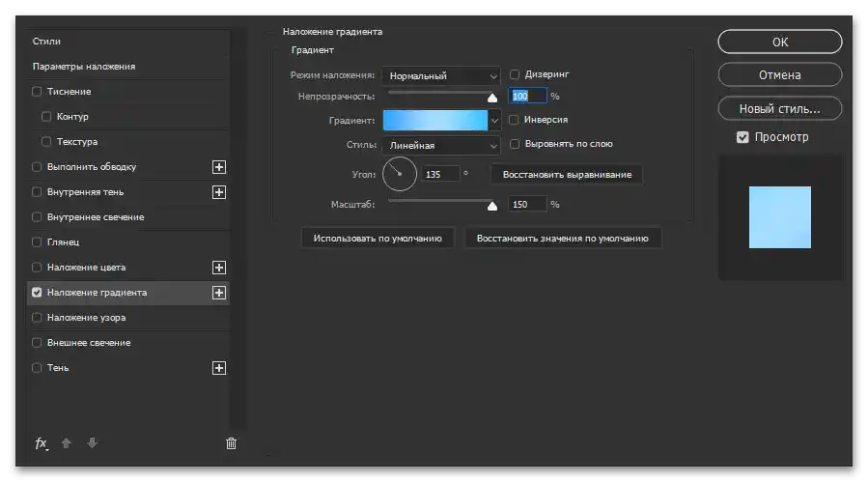Viewport: 868px width, 482px height.
Task: Click plus icon beside Внутренняя тень
Action: [x=218, y=192]
